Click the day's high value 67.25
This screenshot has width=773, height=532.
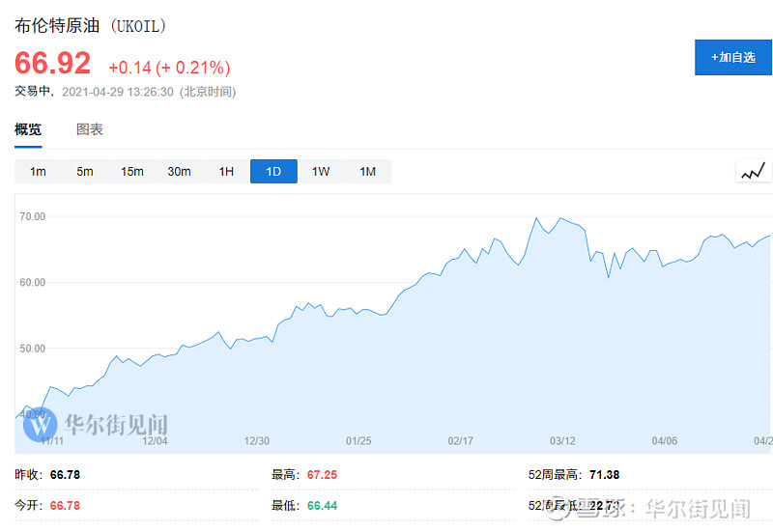(x=322, y=475)
